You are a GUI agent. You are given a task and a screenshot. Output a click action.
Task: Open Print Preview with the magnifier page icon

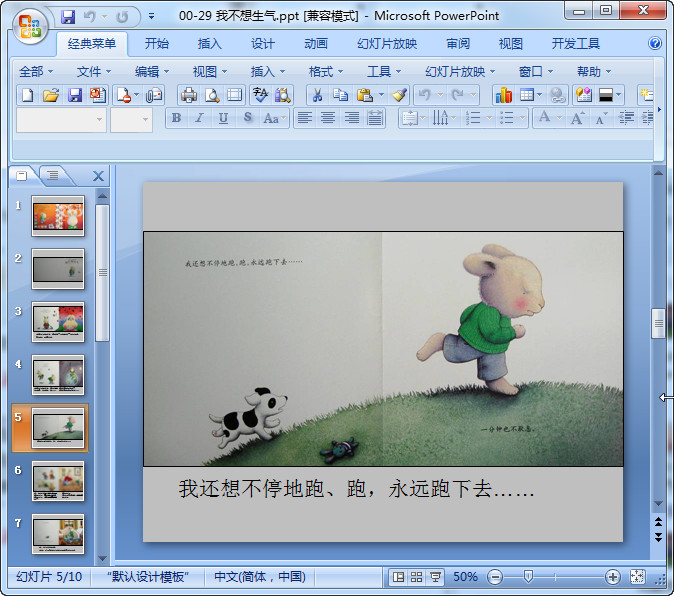coord(212,95)
